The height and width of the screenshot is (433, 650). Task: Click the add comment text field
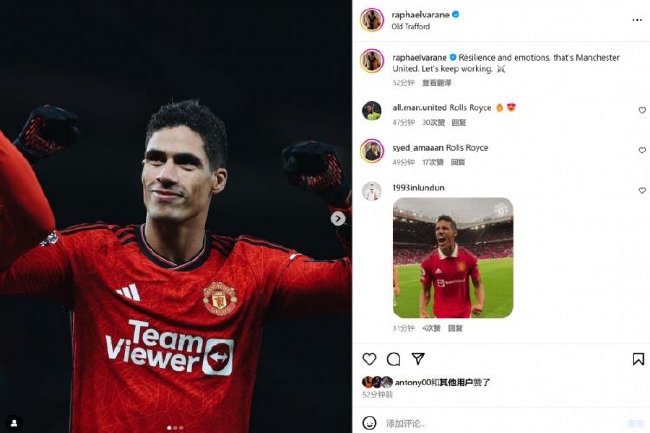point(504,423)
